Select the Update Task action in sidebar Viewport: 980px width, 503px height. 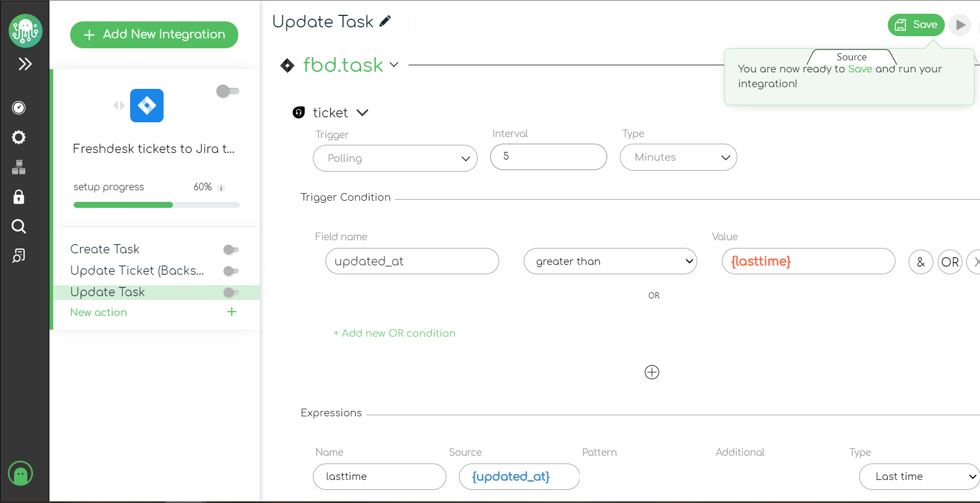pyautogui.click(x=108, y=292)
